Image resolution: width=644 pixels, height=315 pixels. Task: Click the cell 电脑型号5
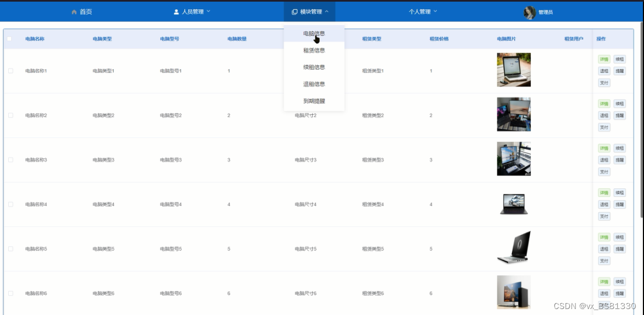click(171, 249)
